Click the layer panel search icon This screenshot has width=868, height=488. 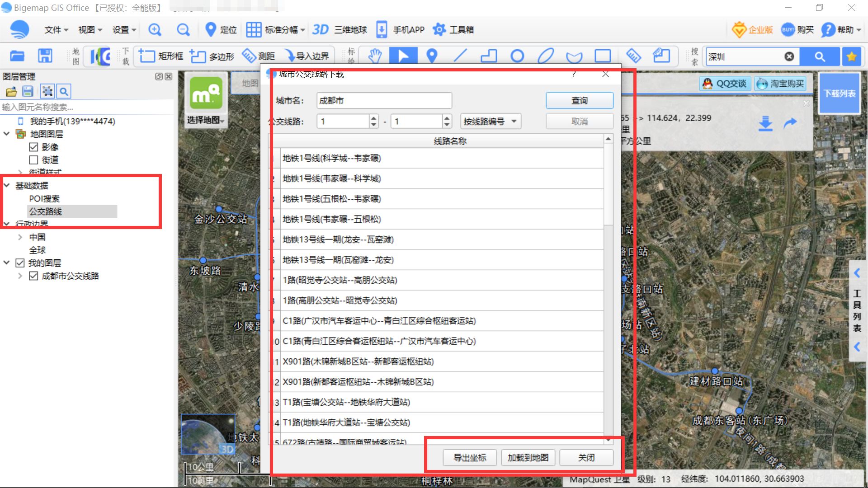pyautogui.click(x=64, y=92)
